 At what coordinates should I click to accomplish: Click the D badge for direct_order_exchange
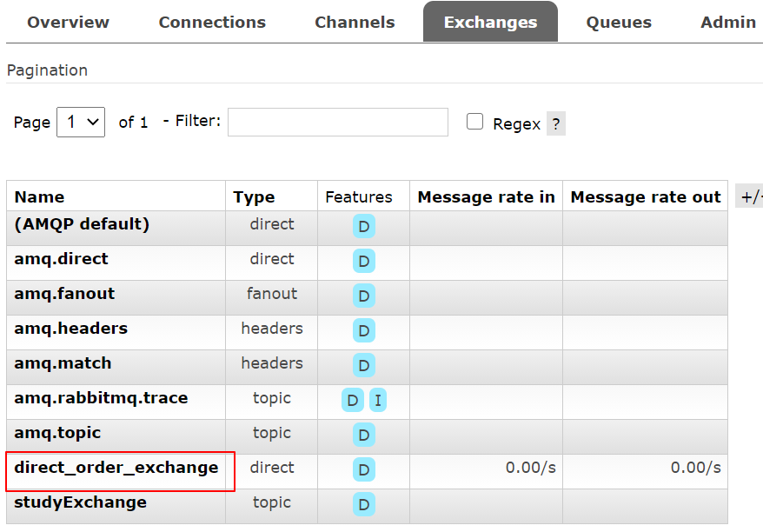pyautogui.click(x=364, y=469)
